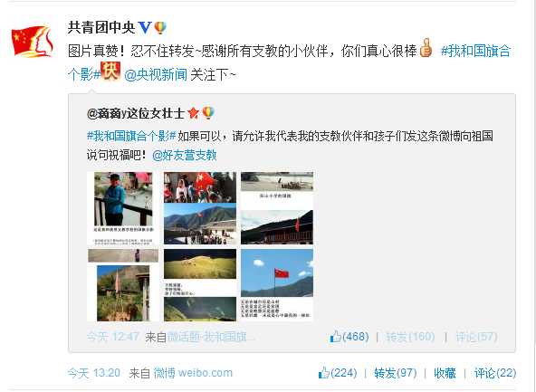Click balloon icon beside 女壮士 username
This screenshot has height=392, width=536.
(x=208, y=113)
